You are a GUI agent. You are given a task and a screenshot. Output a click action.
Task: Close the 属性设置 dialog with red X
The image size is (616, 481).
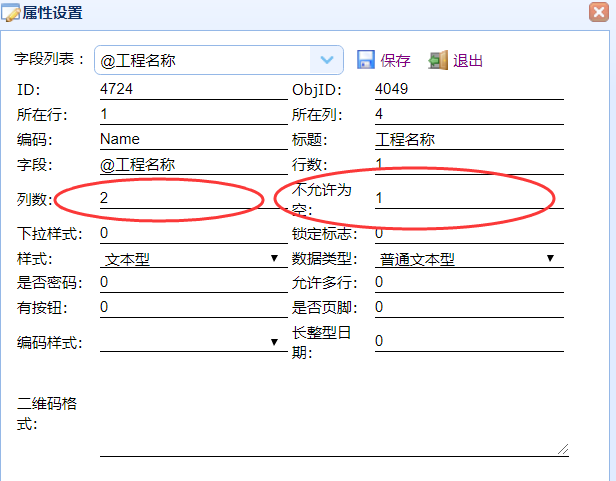(x=599, y=12)
